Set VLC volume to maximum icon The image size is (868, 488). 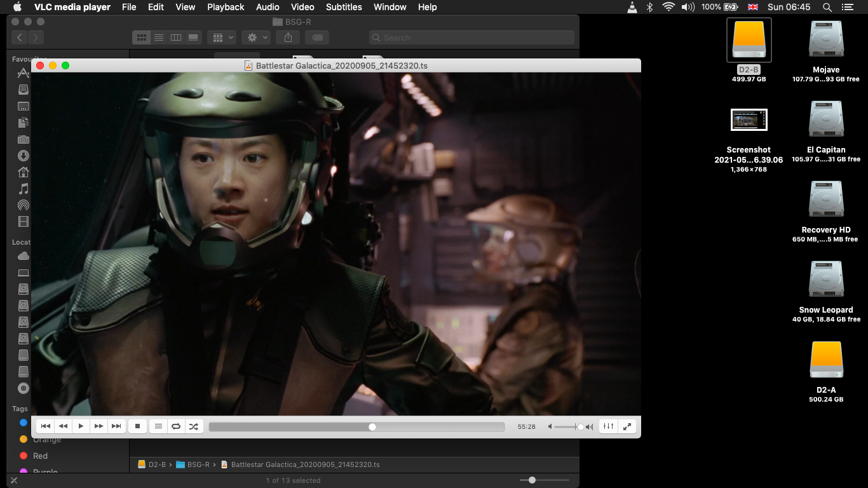click(589, 427)
